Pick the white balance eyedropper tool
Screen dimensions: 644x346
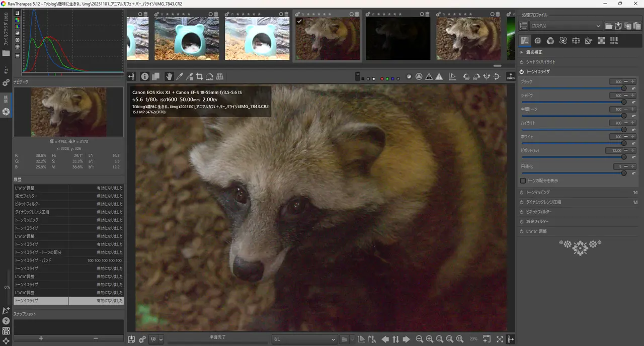click(x=180, y=76)
